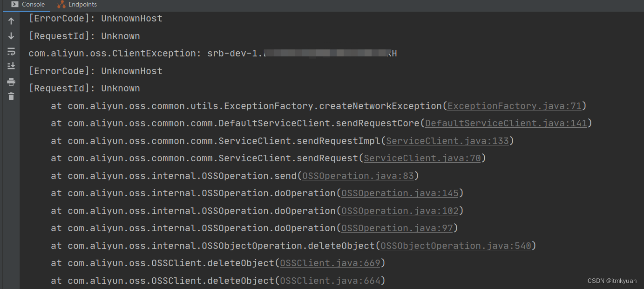Viewport: 644px width, 289px height.
Task: Open DefaultServiceClient.java:141 link
Action: coord(506,123)
